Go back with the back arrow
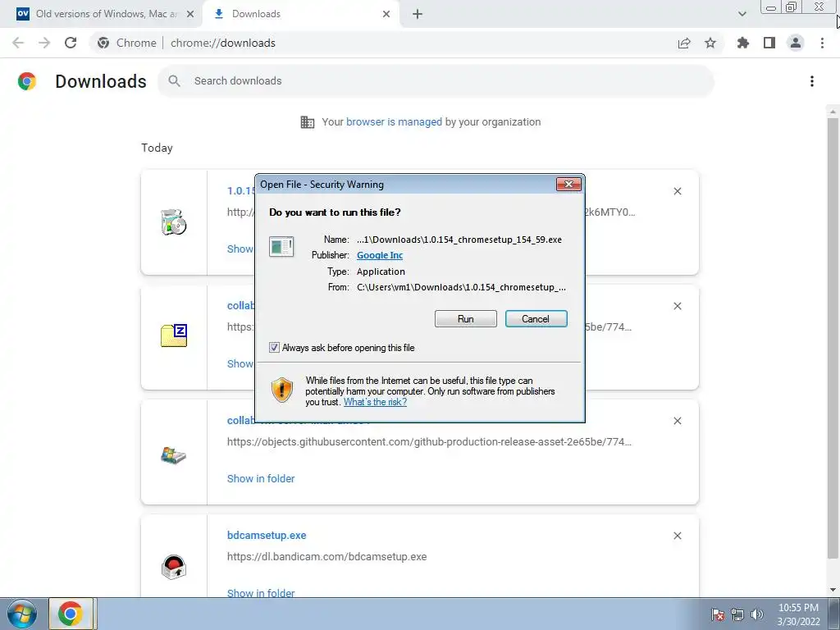This screenshot has width=840, height=630. coord(18,43)
